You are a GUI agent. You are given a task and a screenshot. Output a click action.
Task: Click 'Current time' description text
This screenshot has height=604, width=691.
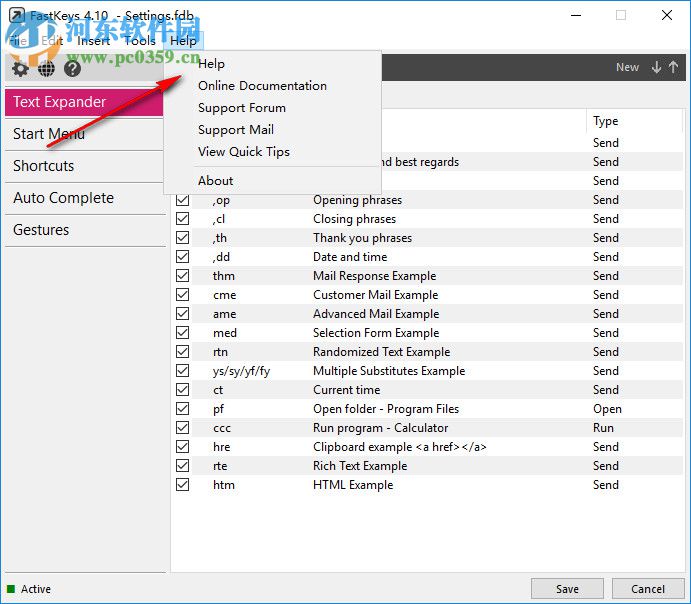coord(346,390)
